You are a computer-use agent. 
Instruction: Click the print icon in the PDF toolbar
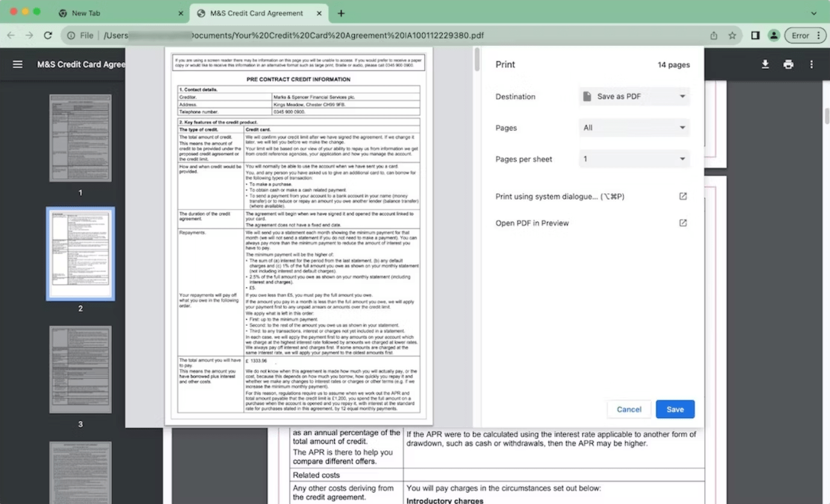[788, 64]
